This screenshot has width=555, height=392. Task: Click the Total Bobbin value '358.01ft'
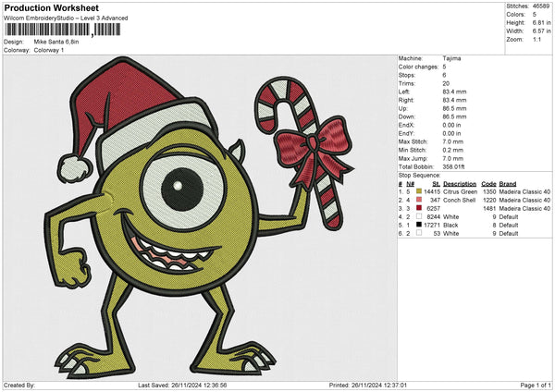click(453, 166)
